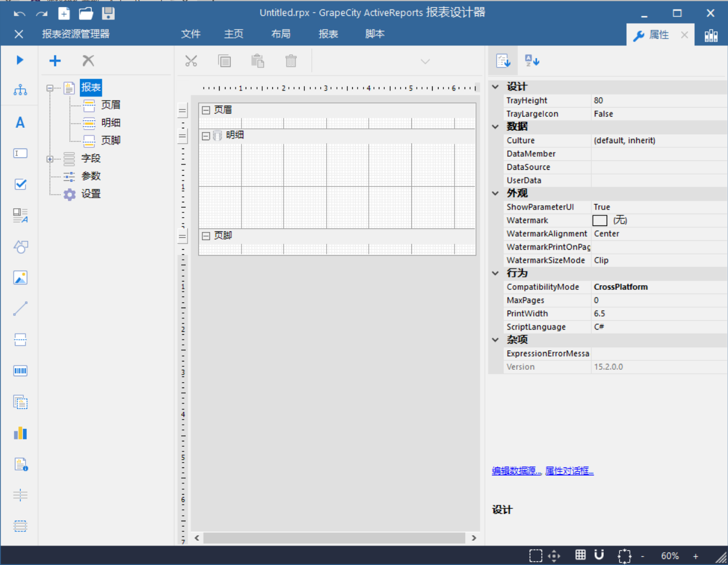Image resolution: width=728 pixels, height=565 pixels.
Task: Click the 编辑数据源... link
Action: tap(517, 471)
